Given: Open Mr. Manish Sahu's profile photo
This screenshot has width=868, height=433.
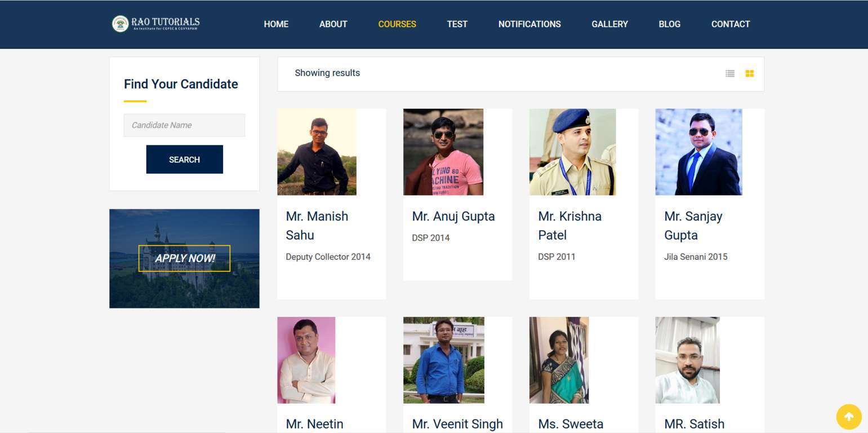Looking at the screenshot, I should tap(317, 152).
